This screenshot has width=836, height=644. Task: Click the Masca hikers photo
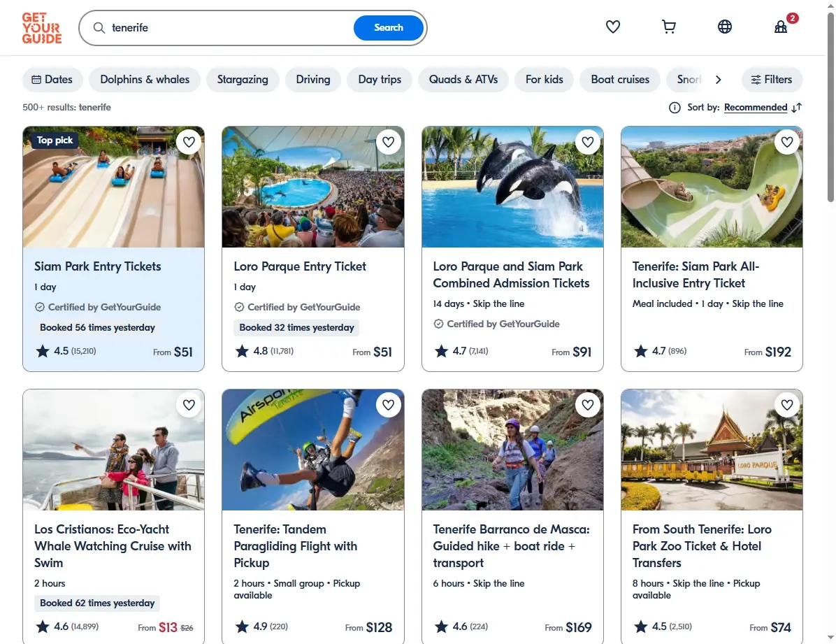pos(512,450)
